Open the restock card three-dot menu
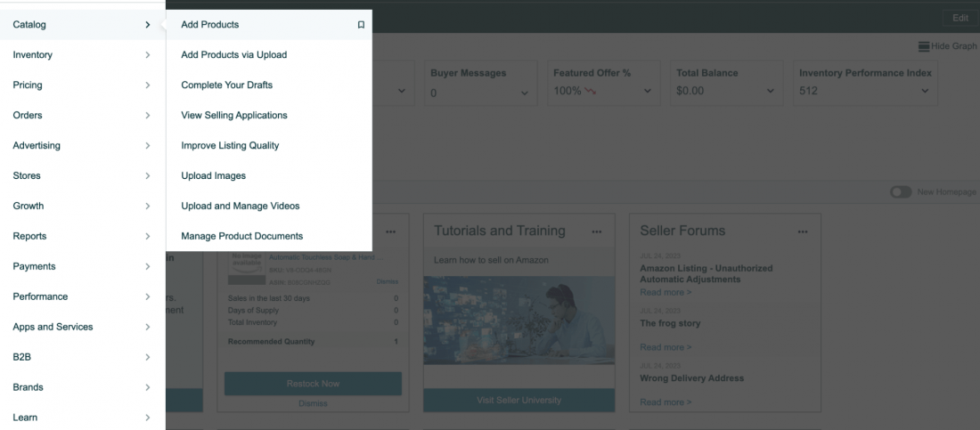 coord(390,231)
